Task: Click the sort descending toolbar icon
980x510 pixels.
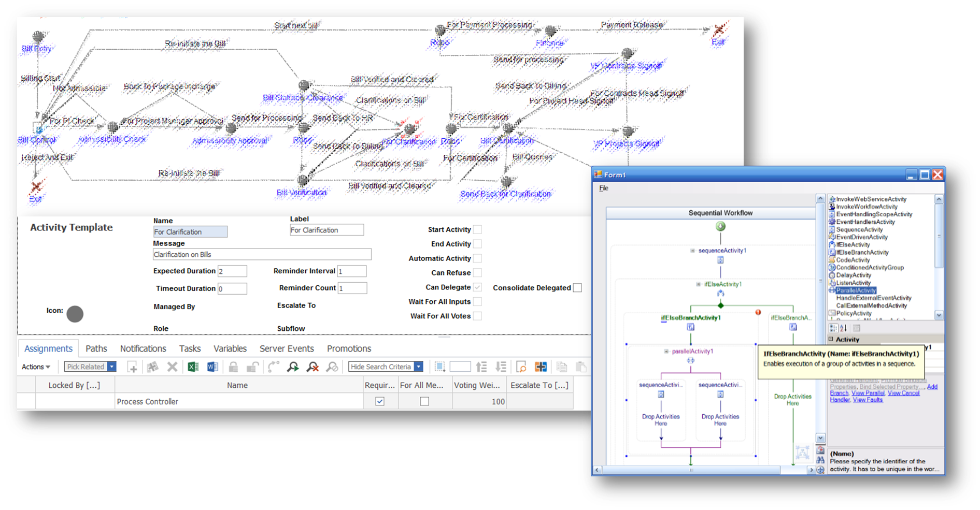Action: click(x=501, y=367)
